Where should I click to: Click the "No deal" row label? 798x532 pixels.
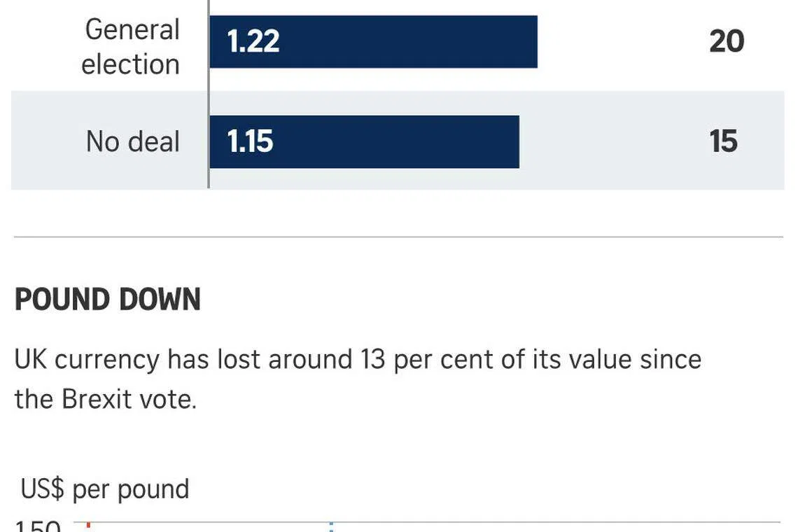pyautogui.click(x=133, y=141)
